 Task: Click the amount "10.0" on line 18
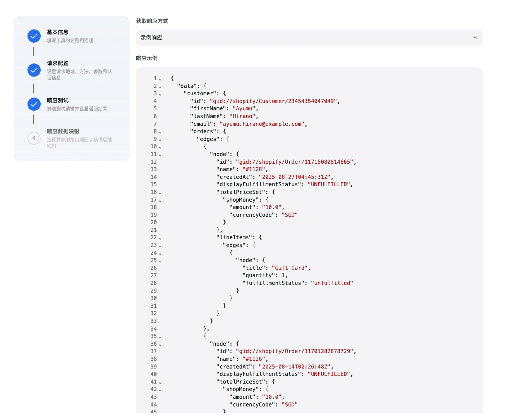pyautogui.click(x=272, y=207)
